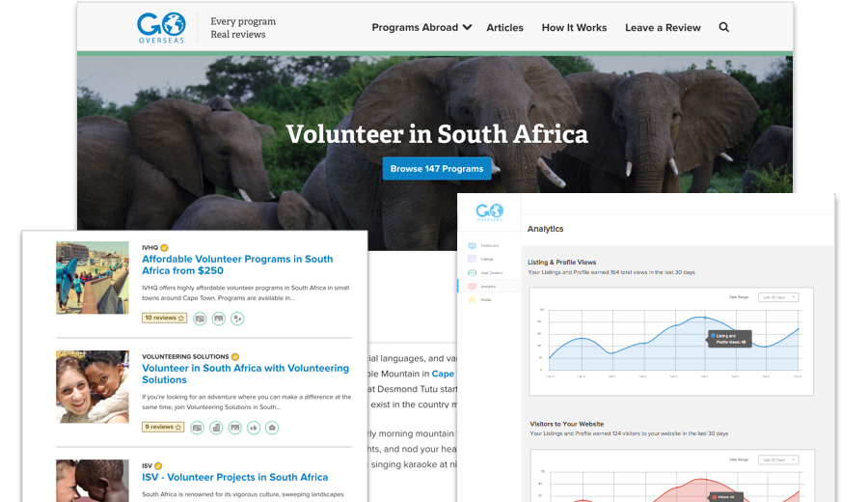Open Affordable Volunteer Programs in South Africa link
Screen dimensions: 868x502
click(237, 265)
